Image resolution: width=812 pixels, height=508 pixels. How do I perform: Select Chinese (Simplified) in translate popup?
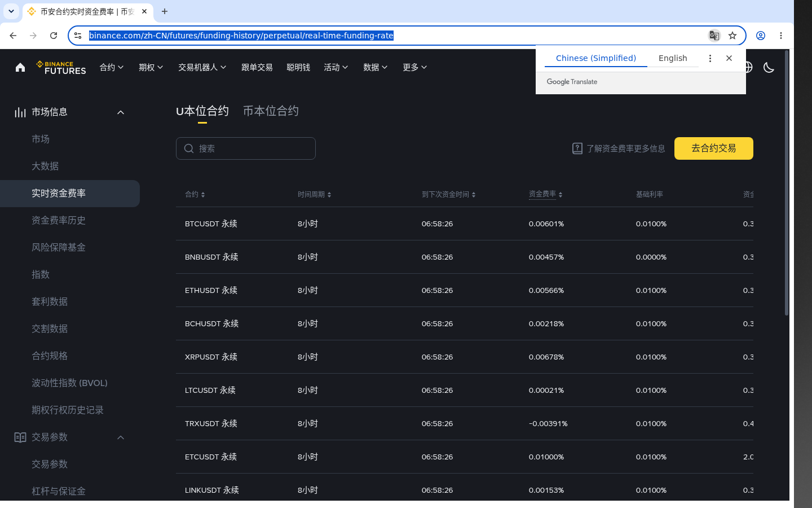click(x=596, y=58)
